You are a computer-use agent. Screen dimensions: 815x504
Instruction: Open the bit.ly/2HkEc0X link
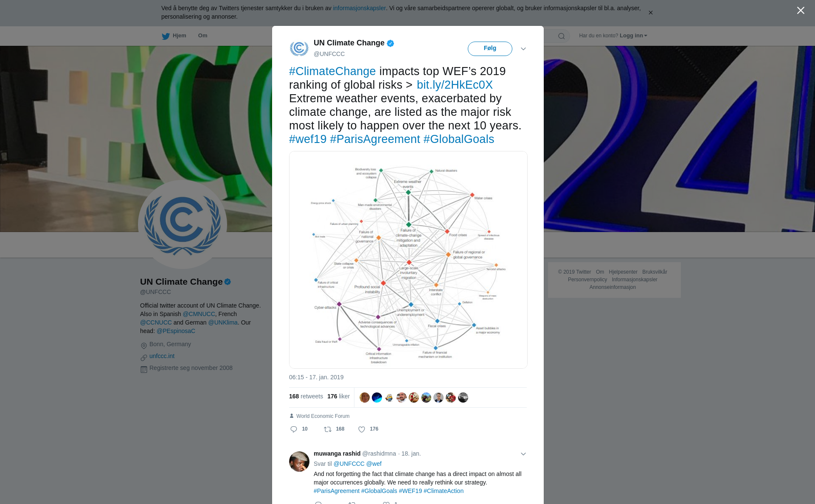455,85
